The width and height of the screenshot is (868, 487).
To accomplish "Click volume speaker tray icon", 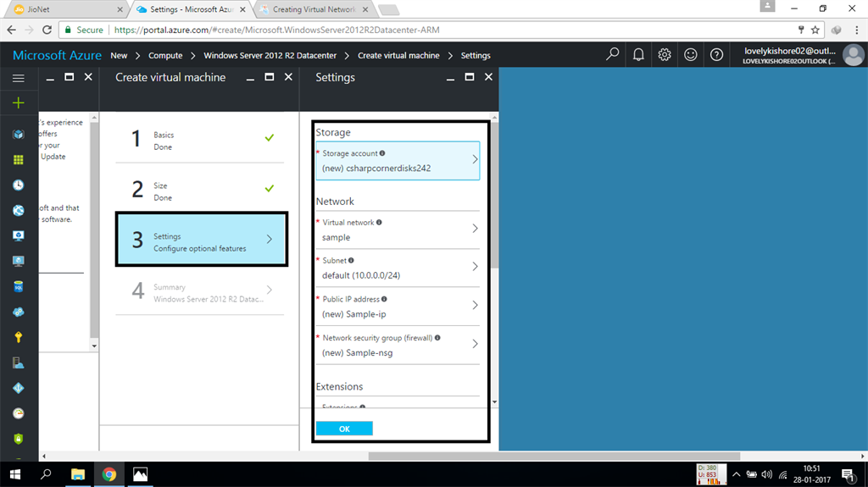I will [766, 474].
